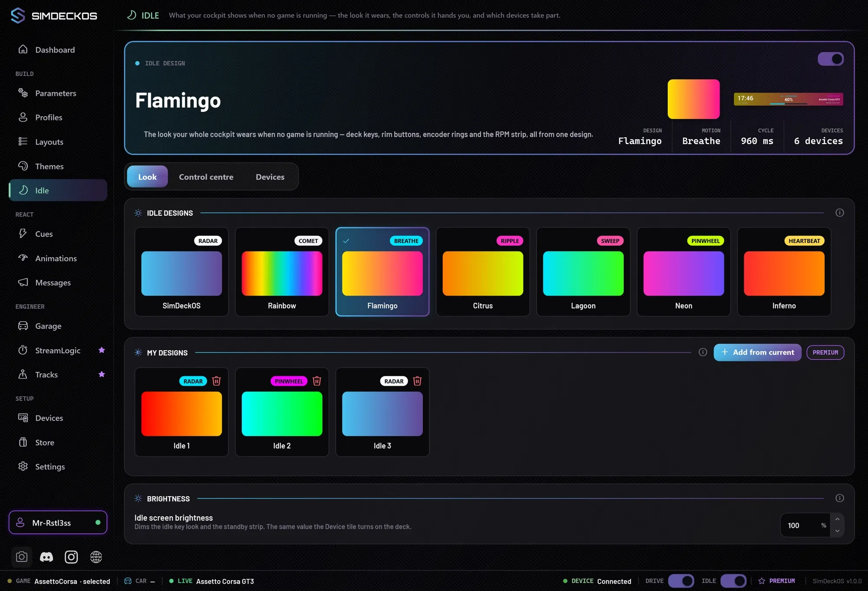The image size is (868, 591).
Task: Open the Layouts page
Action: coord(58,142)
